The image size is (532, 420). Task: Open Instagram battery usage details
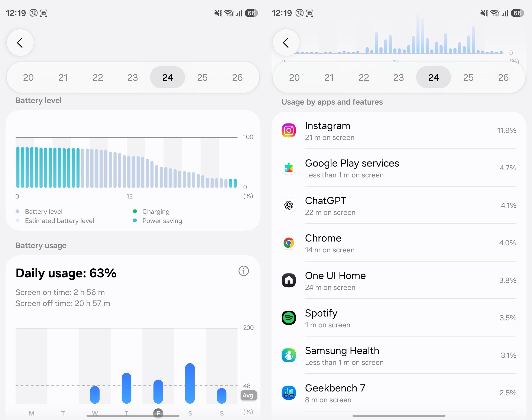[x=399, y=130]
